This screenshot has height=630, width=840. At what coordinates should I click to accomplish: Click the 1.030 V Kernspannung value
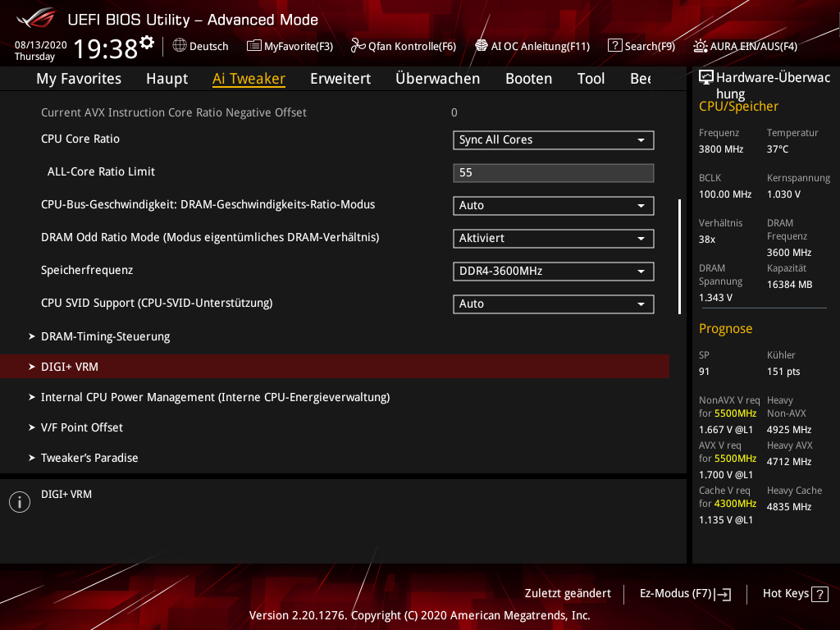tap(783, 194)
